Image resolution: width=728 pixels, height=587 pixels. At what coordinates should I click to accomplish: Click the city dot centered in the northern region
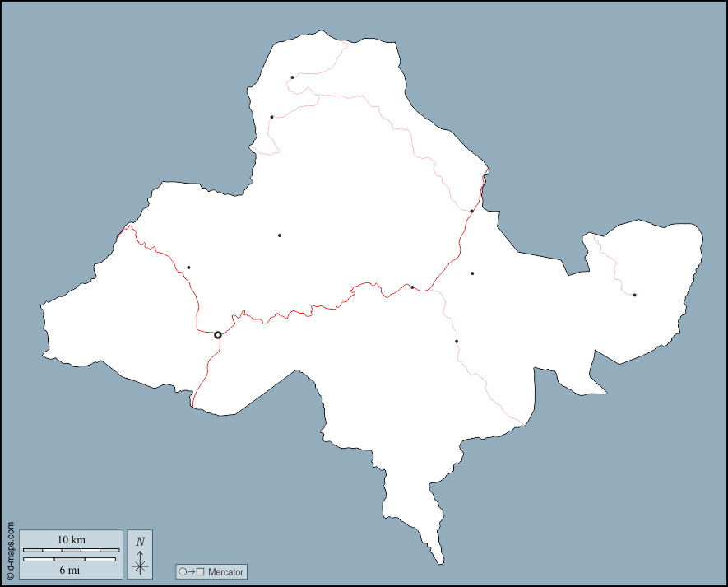click(280, 235)
